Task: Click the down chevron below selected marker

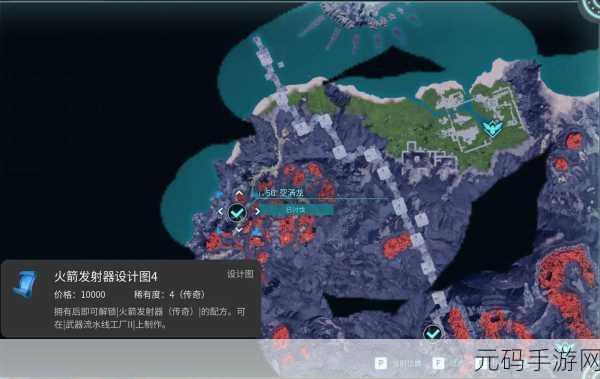Action: point(239,230)
